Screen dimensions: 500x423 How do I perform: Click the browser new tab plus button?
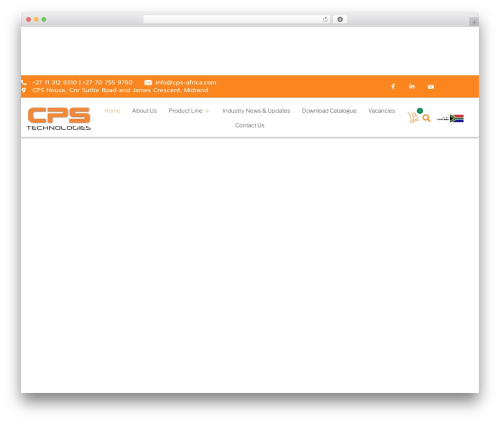pos(474,22)
